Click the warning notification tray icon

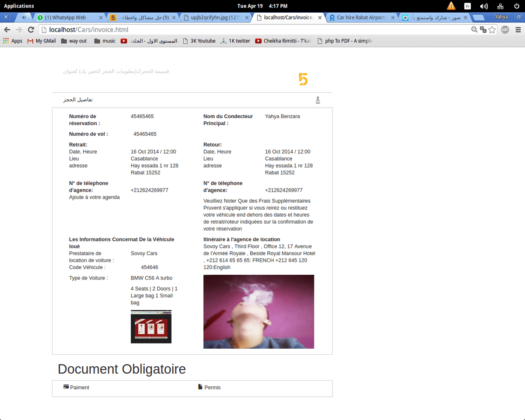click(x=451, y=6)
